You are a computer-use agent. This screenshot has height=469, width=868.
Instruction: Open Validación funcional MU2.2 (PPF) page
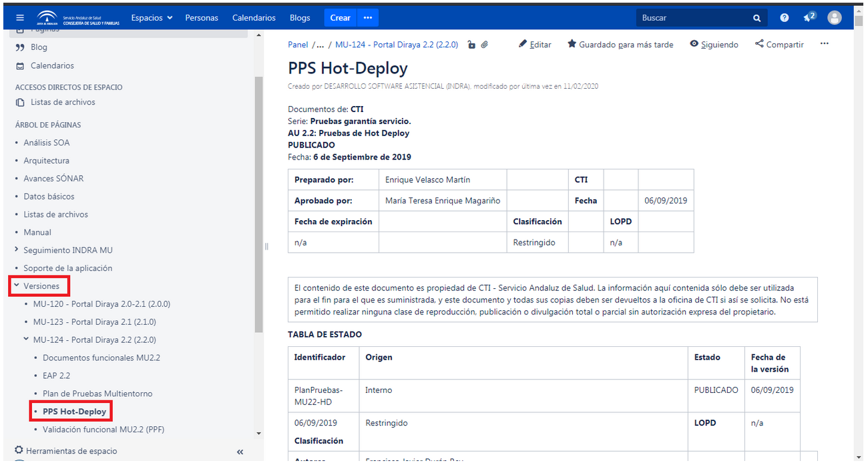pos(103,430)
